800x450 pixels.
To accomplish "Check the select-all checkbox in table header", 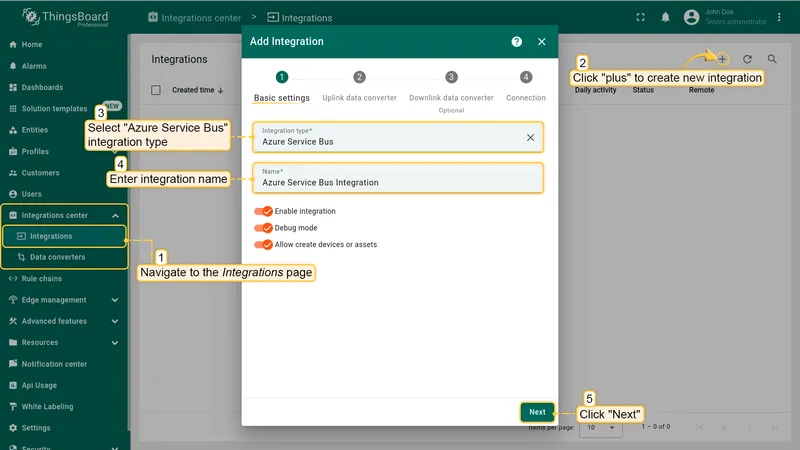I will pos(156,90).
